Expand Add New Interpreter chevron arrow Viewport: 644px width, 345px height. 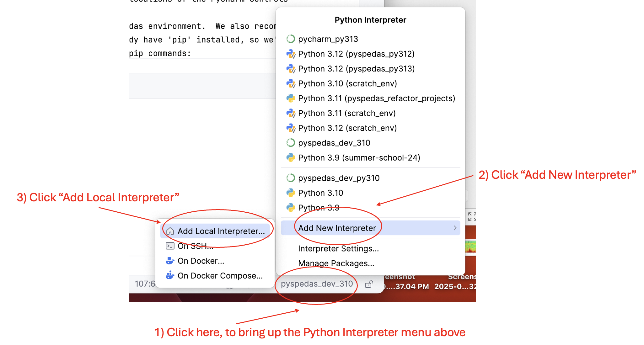(x=455, y=228)
